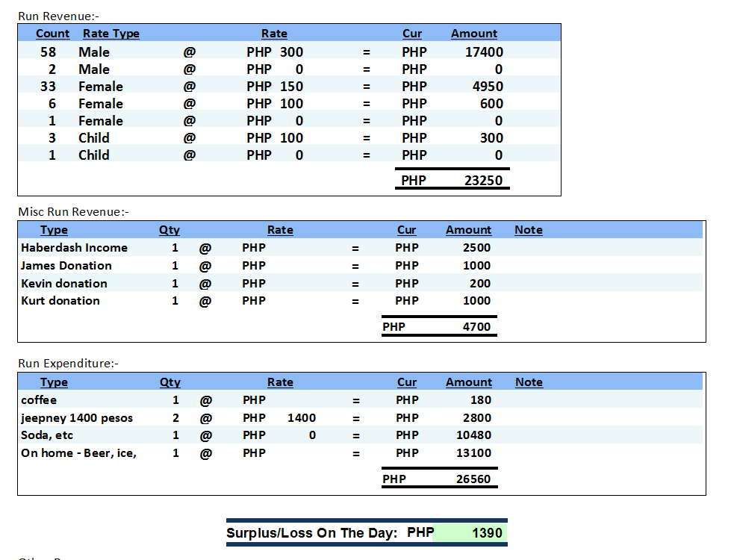Viewport: 734px width, 560px height.
Task: Click the Soda, etc expenditure label
Action: 47,435
